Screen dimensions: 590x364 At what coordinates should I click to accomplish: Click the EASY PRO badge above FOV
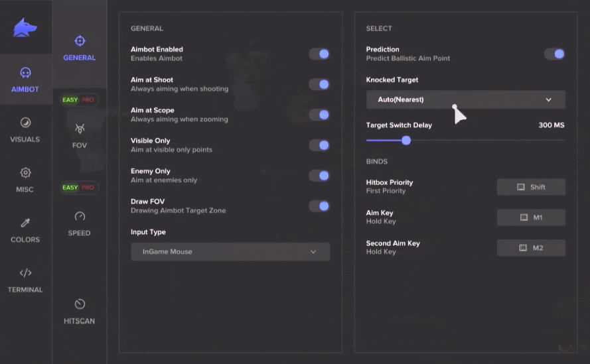(x=79, y=99)
